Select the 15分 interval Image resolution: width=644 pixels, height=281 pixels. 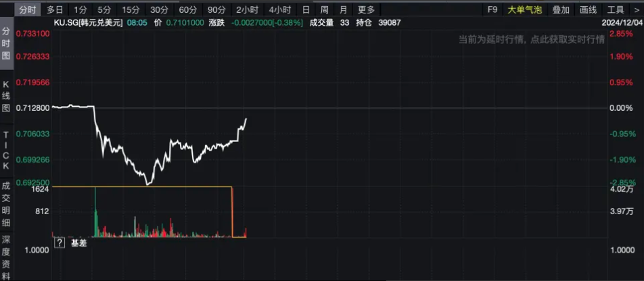pos(130,10)
